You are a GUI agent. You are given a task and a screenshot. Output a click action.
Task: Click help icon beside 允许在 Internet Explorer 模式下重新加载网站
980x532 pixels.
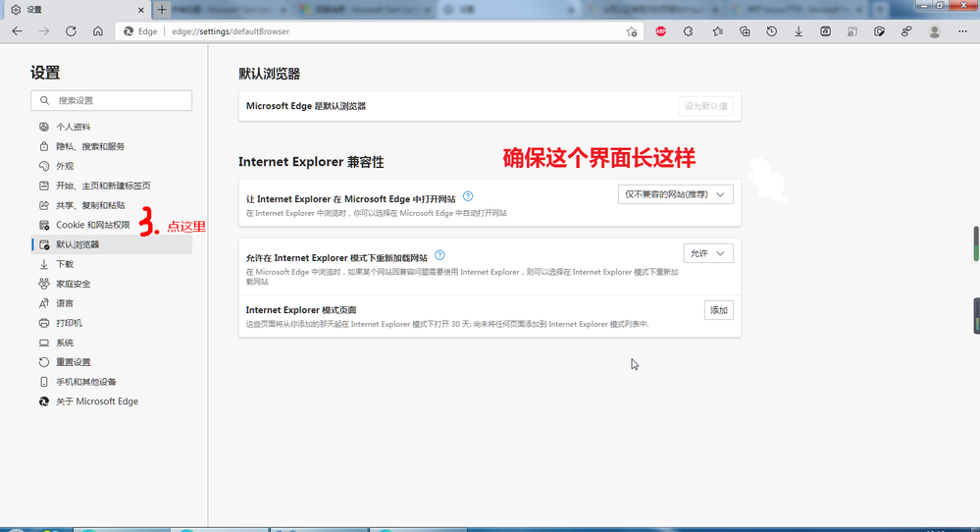(x=439, y=255)
